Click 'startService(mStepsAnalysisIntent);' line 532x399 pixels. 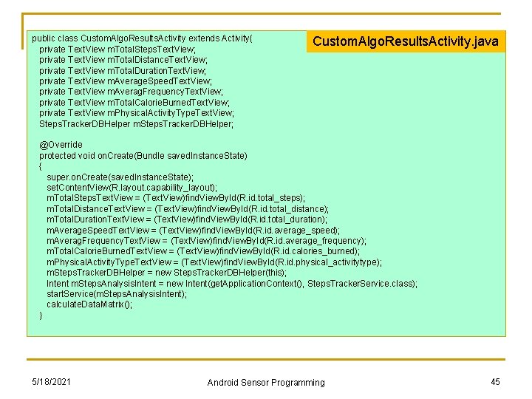coord(117,294)
